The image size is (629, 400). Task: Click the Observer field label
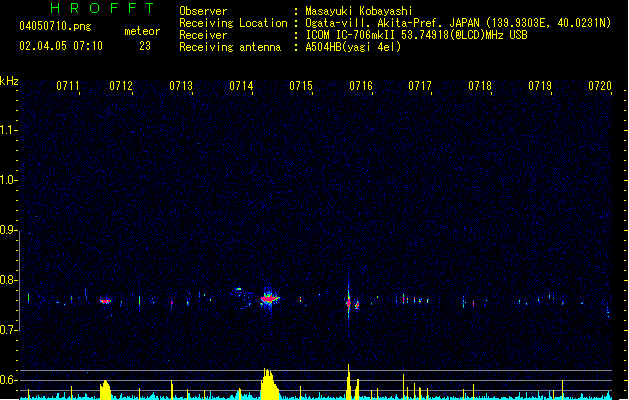(x=203, y=11)
